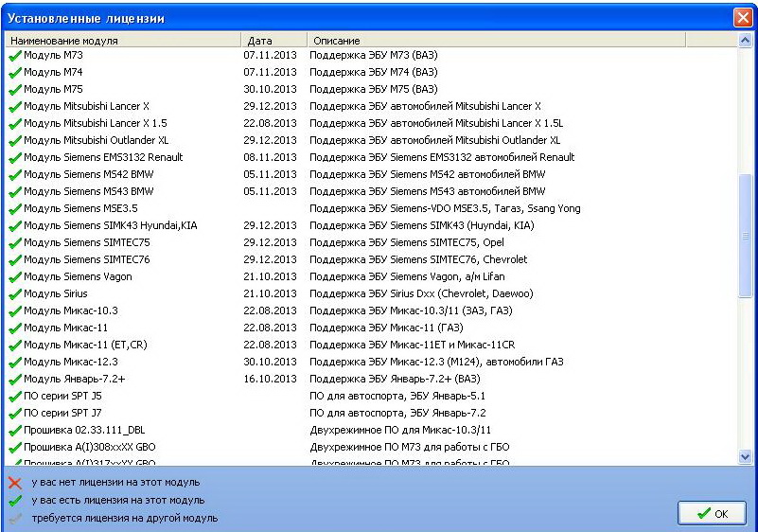This screenshot has height=532, width=758.
Task: Click legend text у вас нет лицензии на этот модуль
Action: [115, 482]
